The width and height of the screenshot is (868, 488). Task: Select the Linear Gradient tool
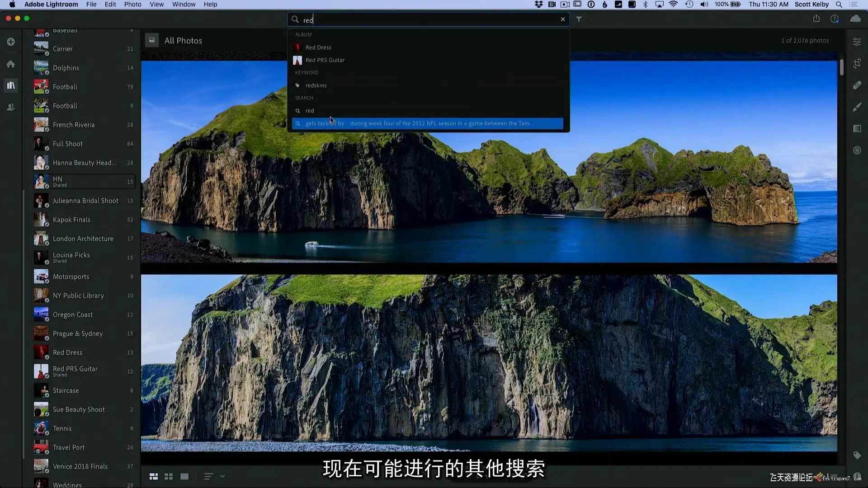857,129
